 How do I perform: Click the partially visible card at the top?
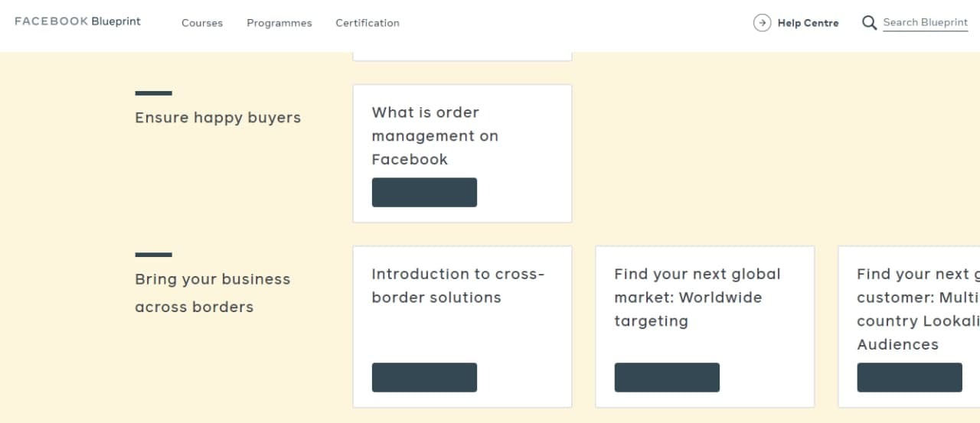click(462, 57)
